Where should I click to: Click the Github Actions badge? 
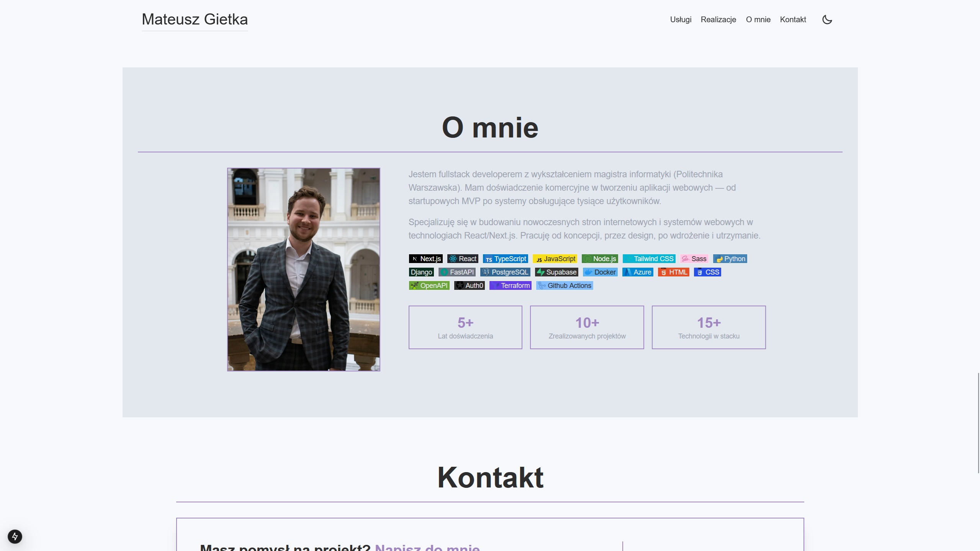pyautogui.click(x=564, y=285)
